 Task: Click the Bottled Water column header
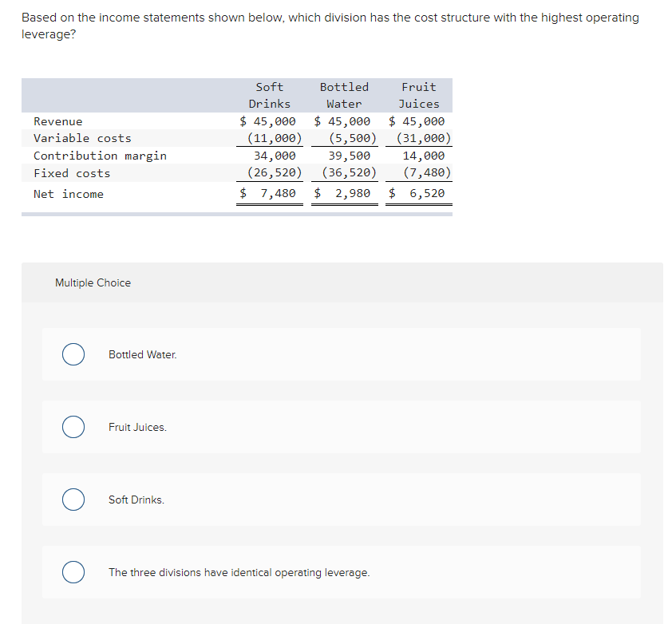[x=343, y=95]
